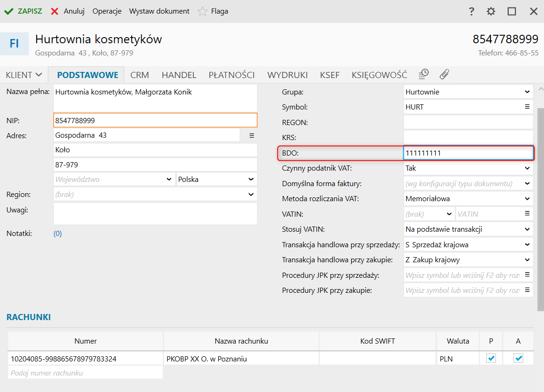Viewport: 544px width, 392px height.
Task: Open the Notatki (0) link
Action: pyautogui.click(x=57, y=233)
